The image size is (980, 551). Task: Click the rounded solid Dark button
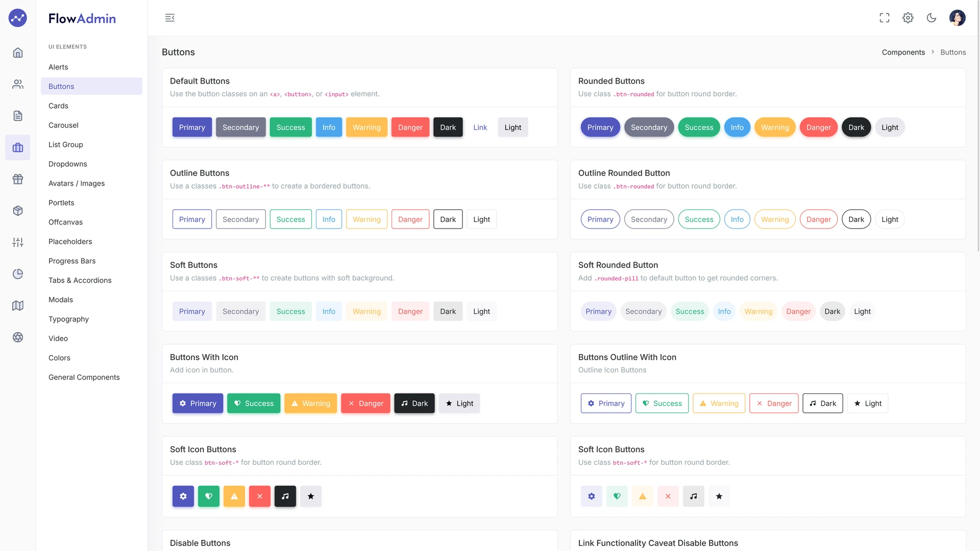(x=856, y=127)
